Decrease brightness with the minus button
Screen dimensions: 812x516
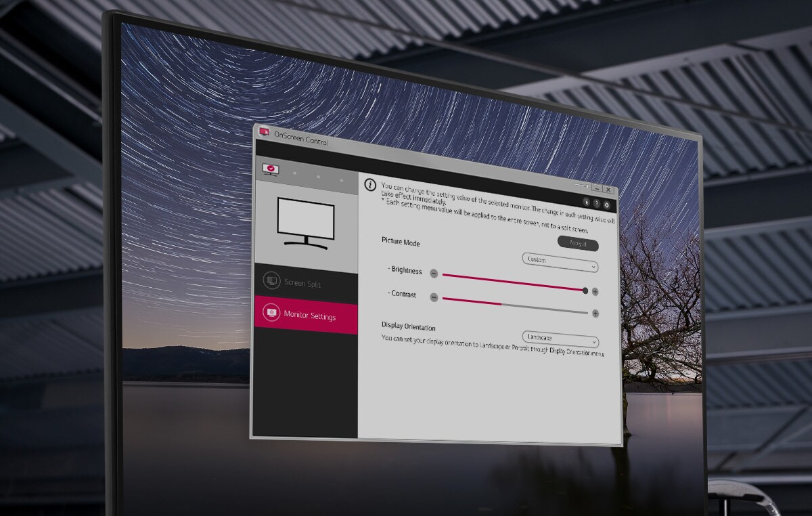tap(434, 274)
